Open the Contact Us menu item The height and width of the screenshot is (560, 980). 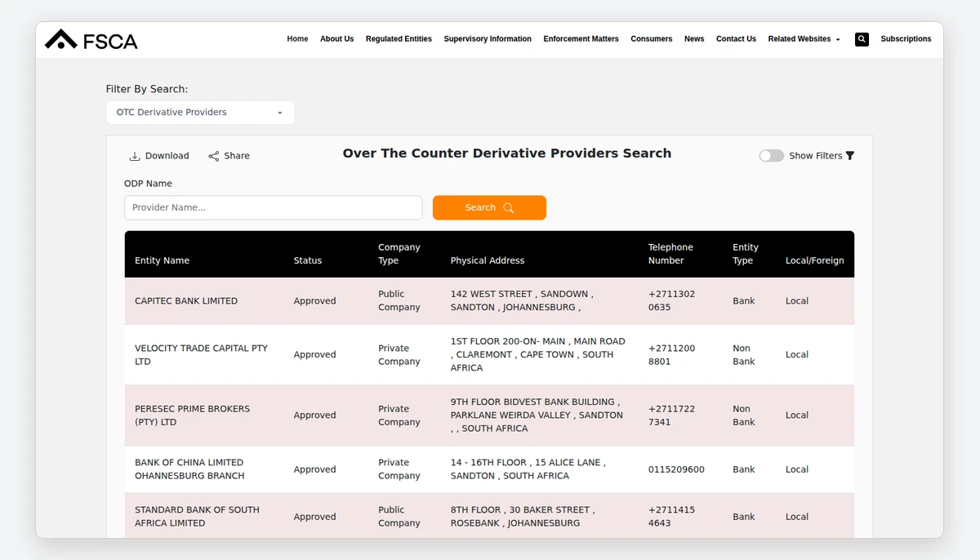[x=736, y=39]
